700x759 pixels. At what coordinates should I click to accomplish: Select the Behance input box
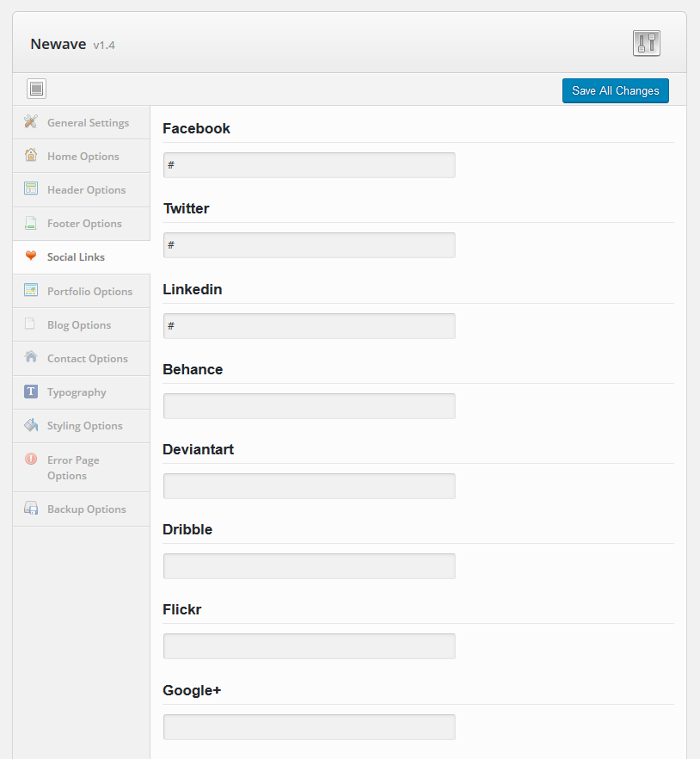309,405
